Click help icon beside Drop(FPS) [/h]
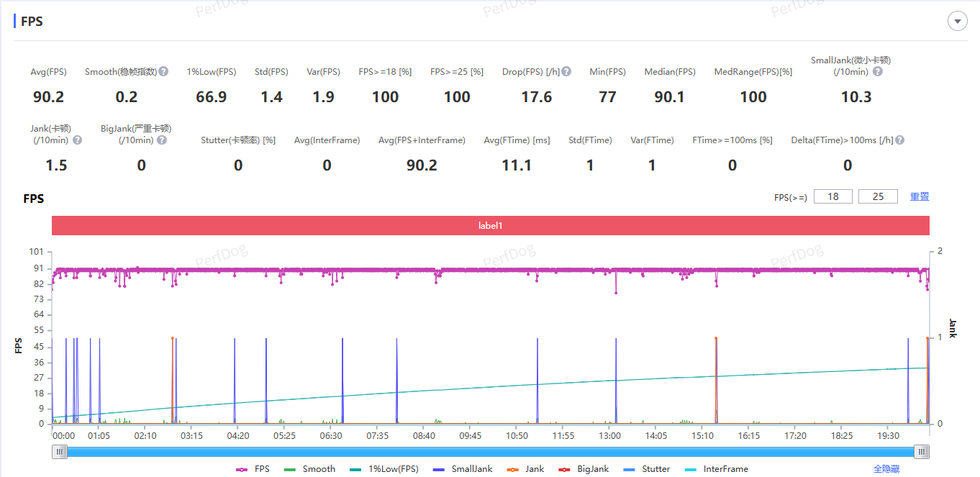 566,72
